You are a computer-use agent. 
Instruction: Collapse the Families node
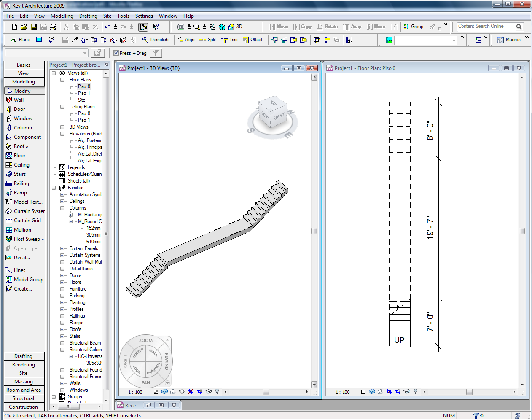point(54,188)
